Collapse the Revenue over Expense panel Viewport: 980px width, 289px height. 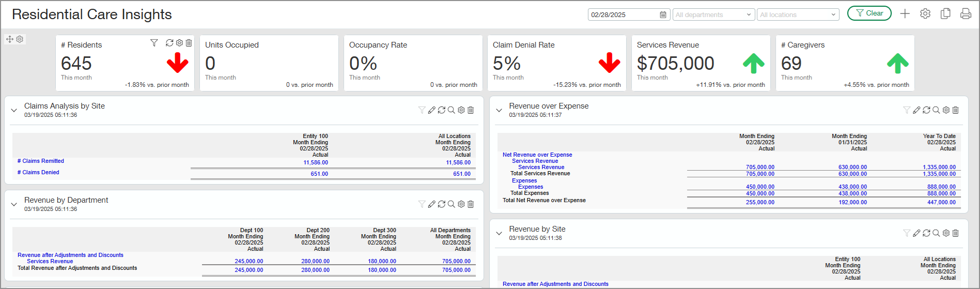[x=499, y=110]
